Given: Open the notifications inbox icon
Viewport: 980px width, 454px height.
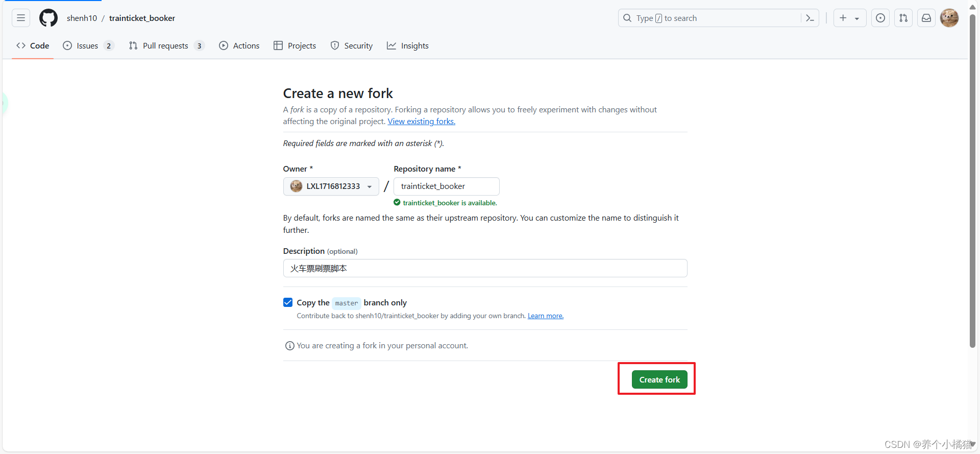Looking at the screenshot, I should [x=926, y=18].
